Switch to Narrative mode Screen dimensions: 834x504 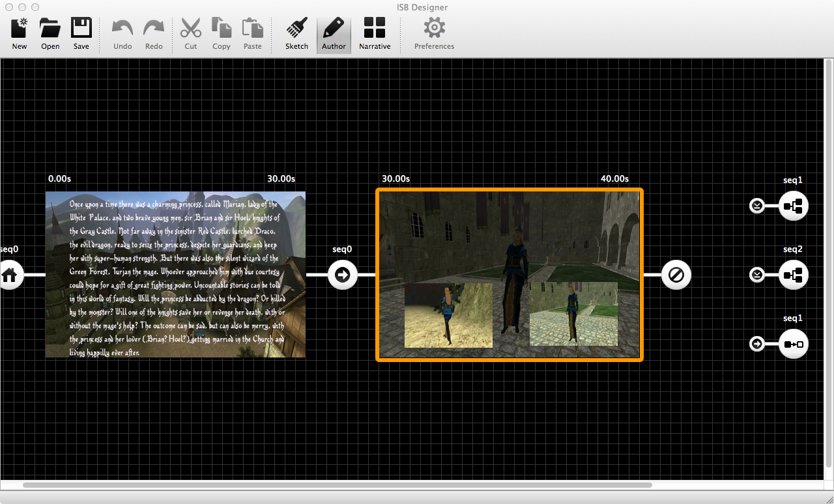pyautogui.click(x=375, y=34)
